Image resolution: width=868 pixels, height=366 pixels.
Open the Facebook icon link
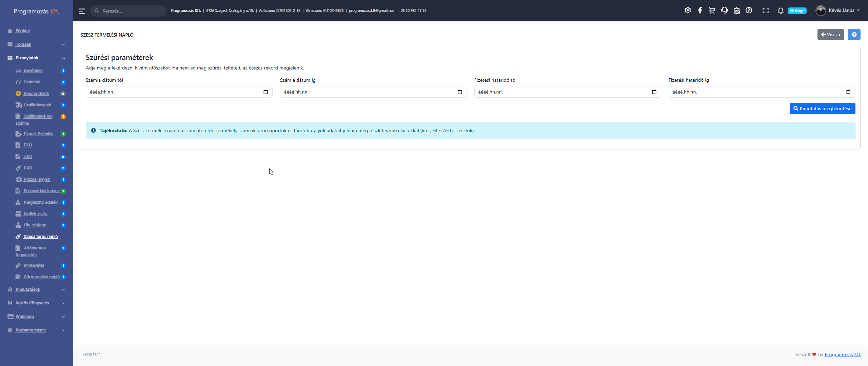pyautogui.click(x=700, y=11)
